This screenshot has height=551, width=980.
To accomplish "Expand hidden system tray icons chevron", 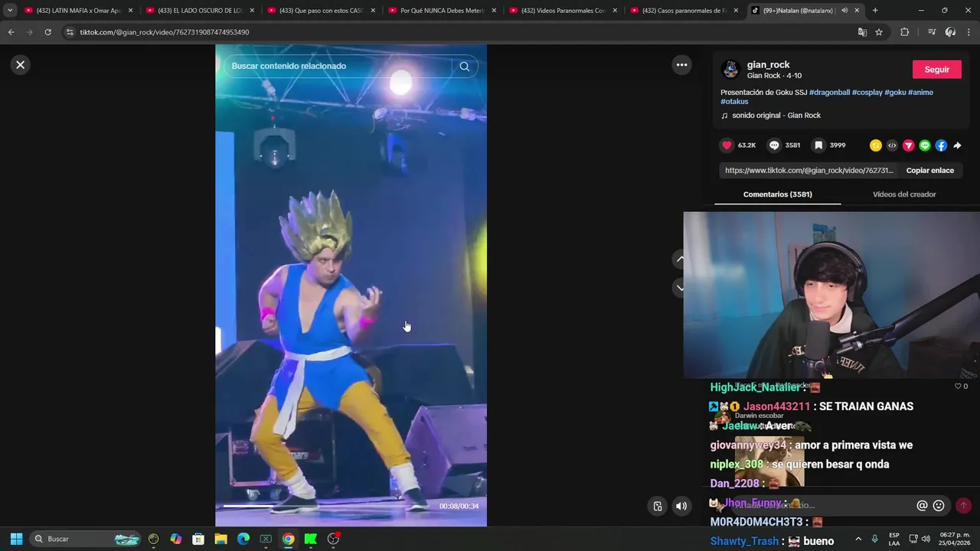I will (x=858, y=539).
